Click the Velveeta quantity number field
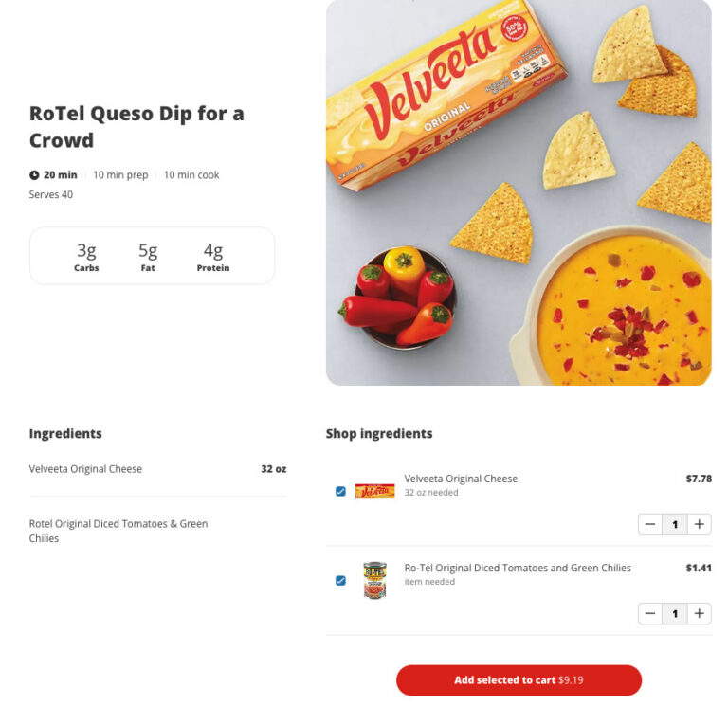 tap(675, 524)
